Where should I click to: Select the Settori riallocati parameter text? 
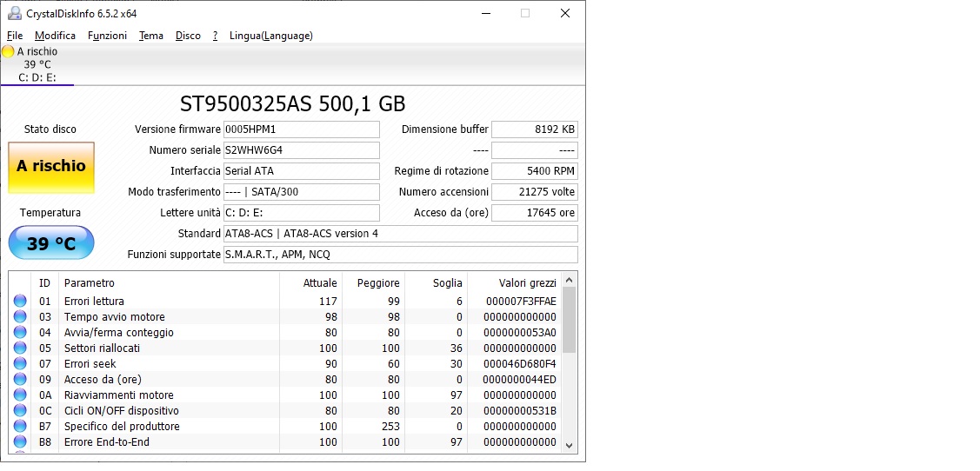[x=102, y=348]
